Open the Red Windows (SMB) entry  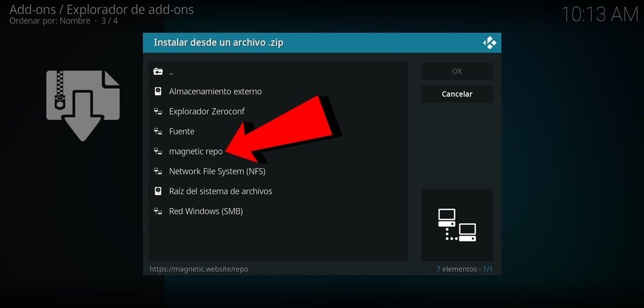coord(206,211)
